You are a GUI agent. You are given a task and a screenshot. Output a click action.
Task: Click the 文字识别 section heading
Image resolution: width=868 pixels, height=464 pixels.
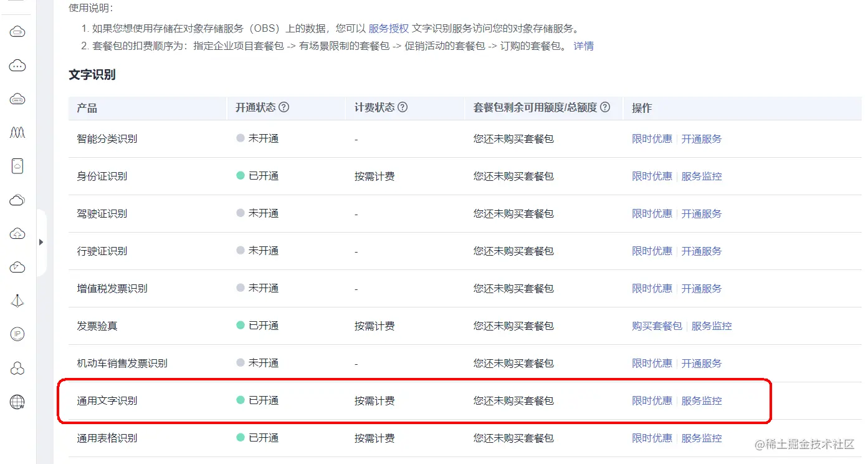(x=92, y=75)
